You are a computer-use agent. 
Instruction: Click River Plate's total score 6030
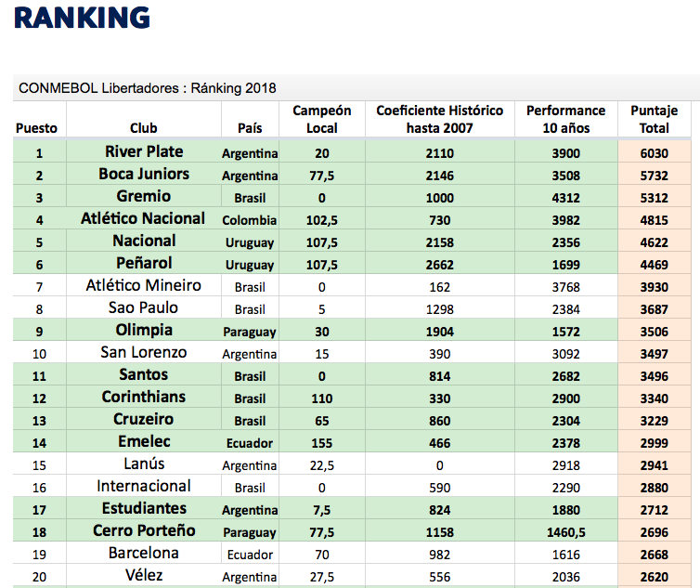655,152
